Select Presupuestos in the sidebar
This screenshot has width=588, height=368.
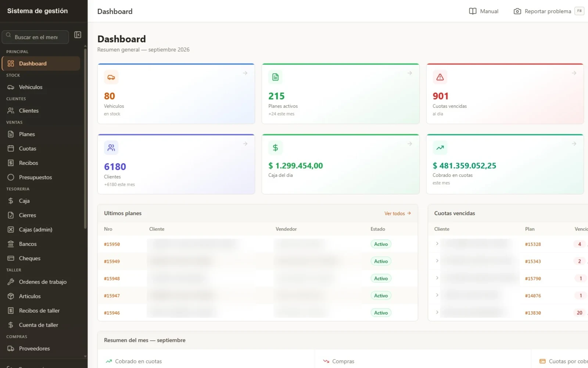tap(41, 177)
